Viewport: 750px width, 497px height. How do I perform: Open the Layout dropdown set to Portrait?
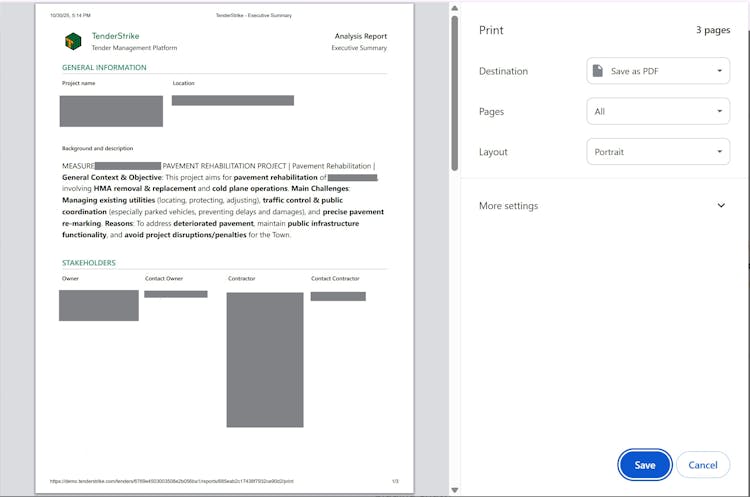click(657, 152)
